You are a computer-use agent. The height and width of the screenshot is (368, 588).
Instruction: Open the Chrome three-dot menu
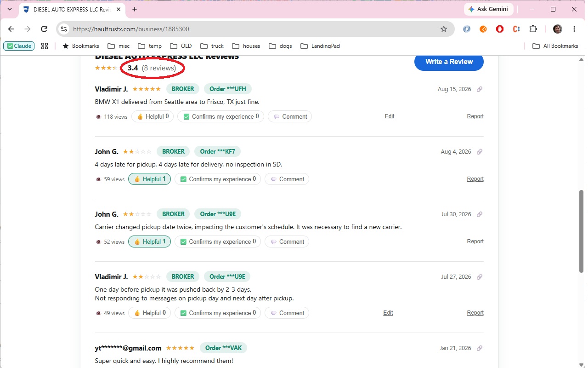[x=574, y=29]
